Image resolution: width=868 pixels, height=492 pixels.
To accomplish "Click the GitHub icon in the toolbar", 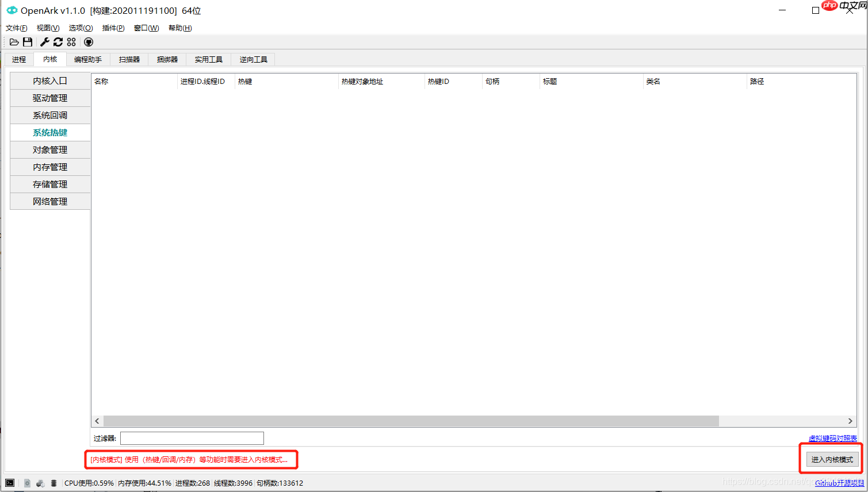I will click(x=89, y=41).
